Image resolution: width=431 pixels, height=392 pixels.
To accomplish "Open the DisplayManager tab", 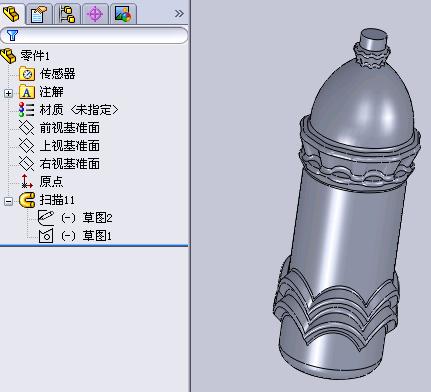I will point(123,14).
